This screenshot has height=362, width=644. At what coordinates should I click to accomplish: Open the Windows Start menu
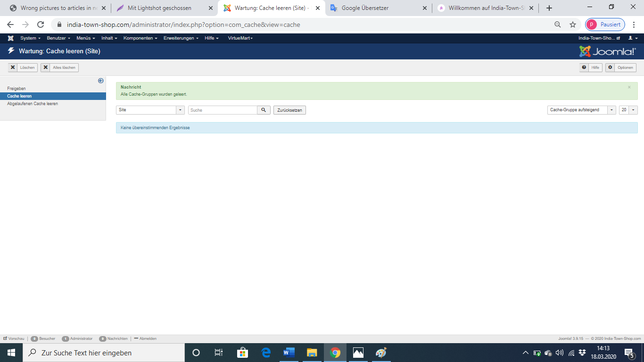point(11,353)
